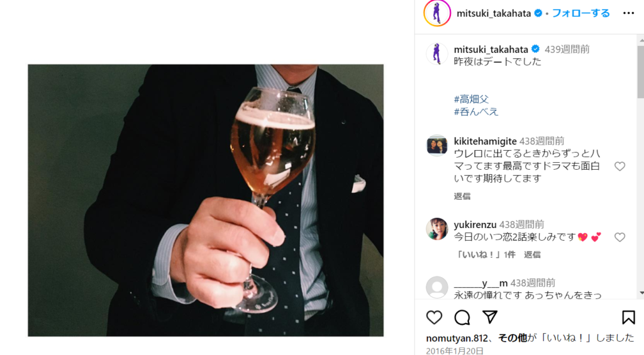This screenshot has height=355, width=644.
Task: Open the mitsuki_takahata header profile avatar
Action: point(437,13)
